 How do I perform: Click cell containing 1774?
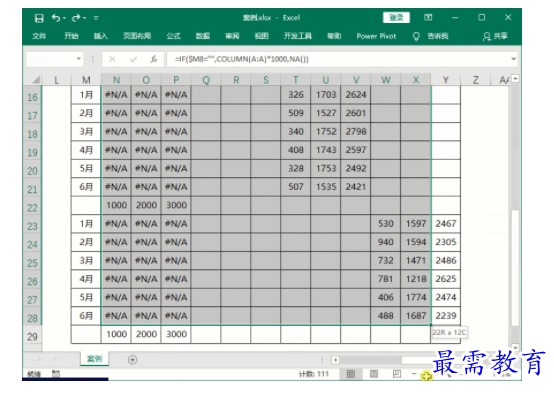tap(416, 297)
